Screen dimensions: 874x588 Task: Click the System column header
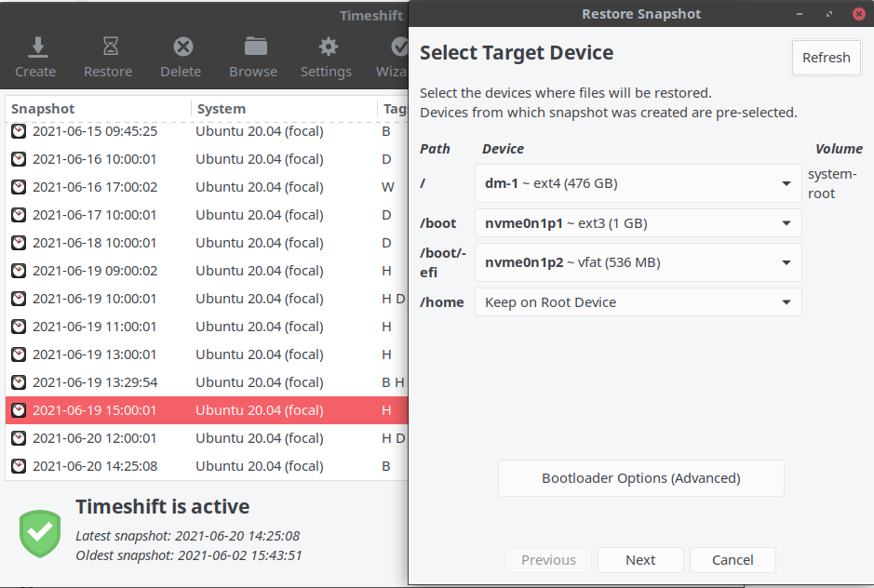221,109
